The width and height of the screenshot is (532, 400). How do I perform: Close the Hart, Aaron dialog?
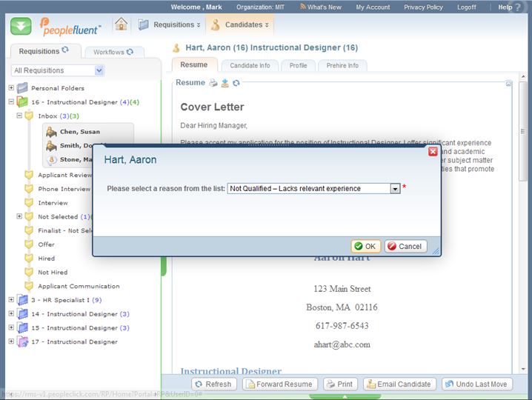click(x=433, y=151)
